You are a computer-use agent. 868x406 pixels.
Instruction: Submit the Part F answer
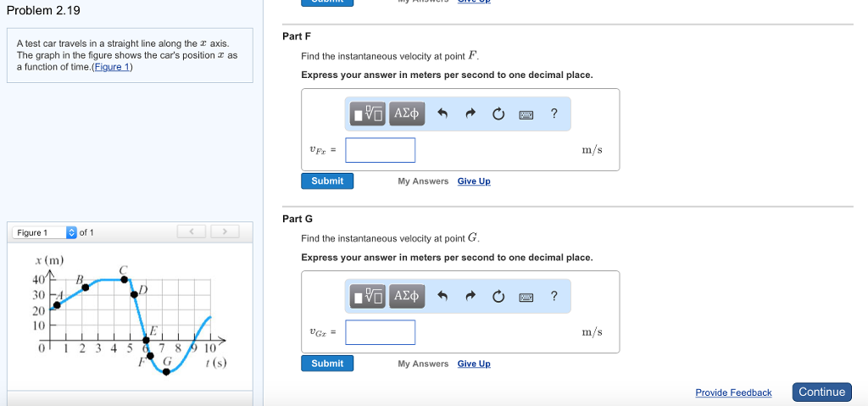327,181
